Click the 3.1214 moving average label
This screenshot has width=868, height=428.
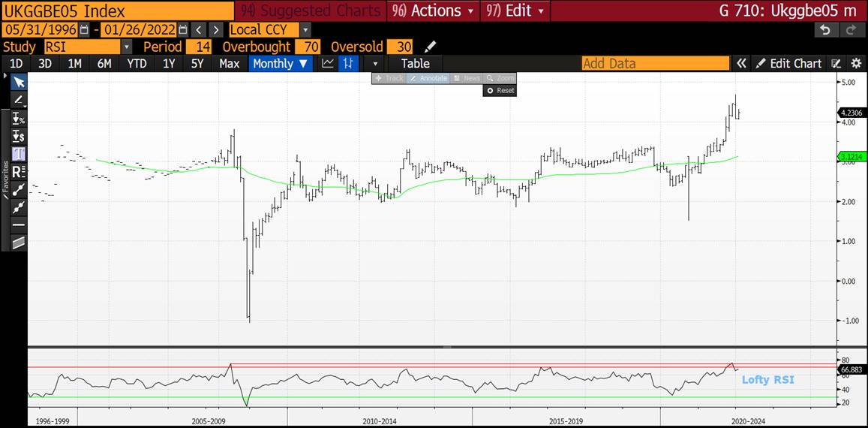pyautogui.click(x=852, y=156)
